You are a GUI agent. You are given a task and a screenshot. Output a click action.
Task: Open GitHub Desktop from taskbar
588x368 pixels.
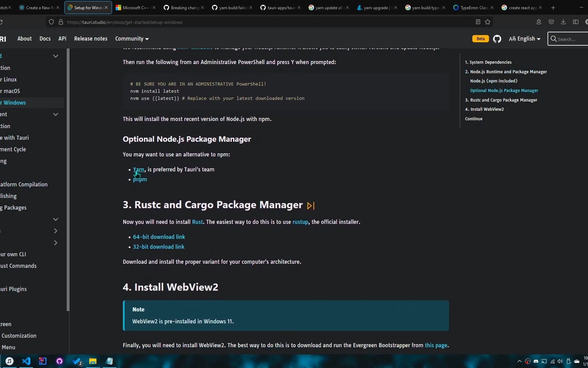tap(60, 361)
